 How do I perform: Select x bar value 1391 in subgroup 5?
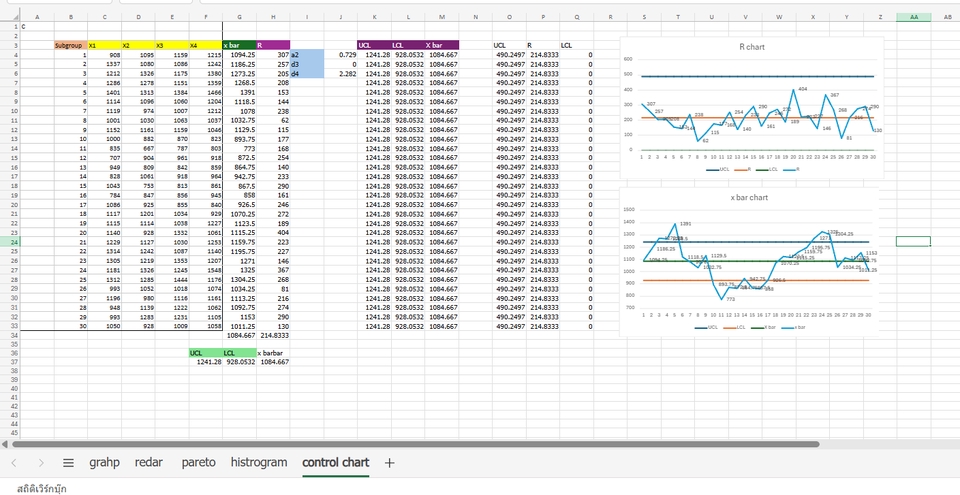239,93
